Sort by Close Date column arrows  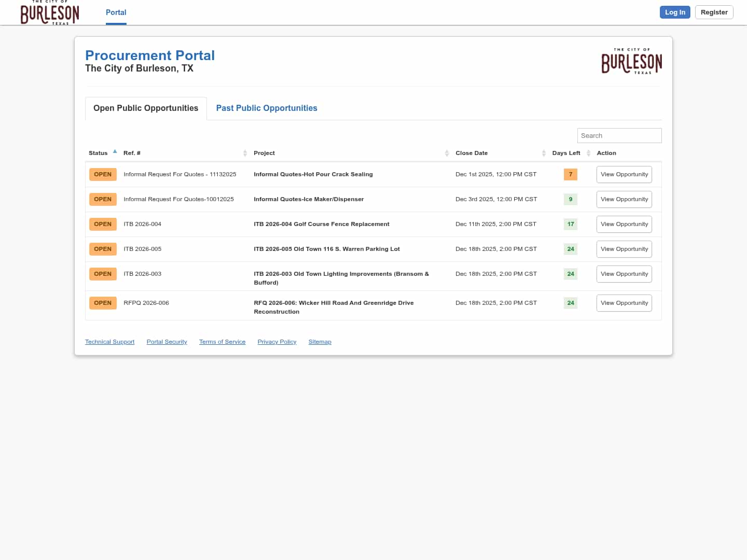[544, 153]
